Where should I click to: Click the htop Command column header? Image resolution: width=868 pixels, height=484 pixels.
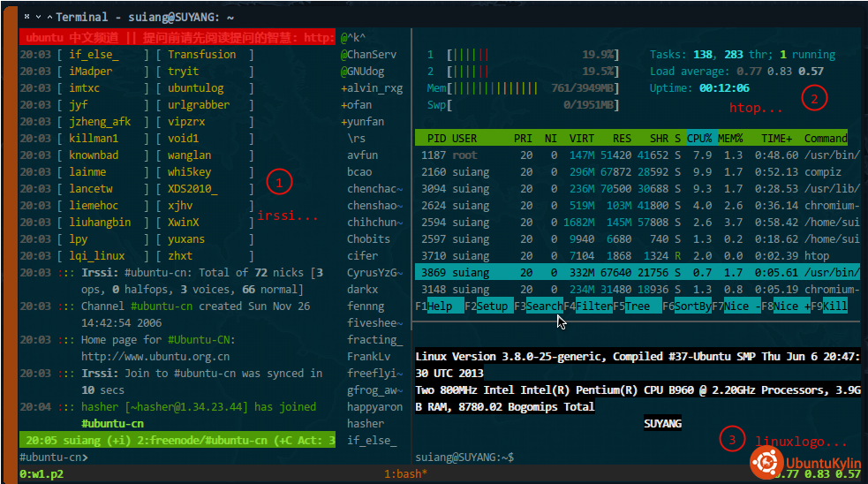click(826, 139)
